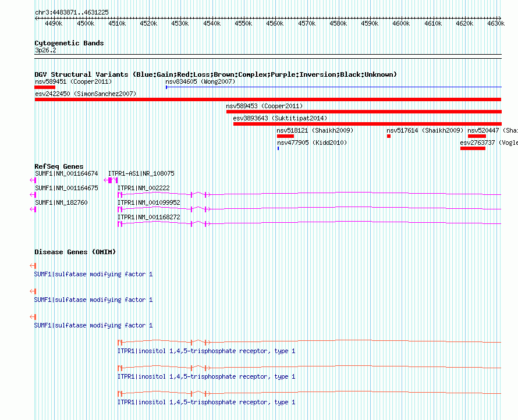This screenshot has height=420, width=518.
Task: Click the 4550k ruler tick label
Action: 243,23
